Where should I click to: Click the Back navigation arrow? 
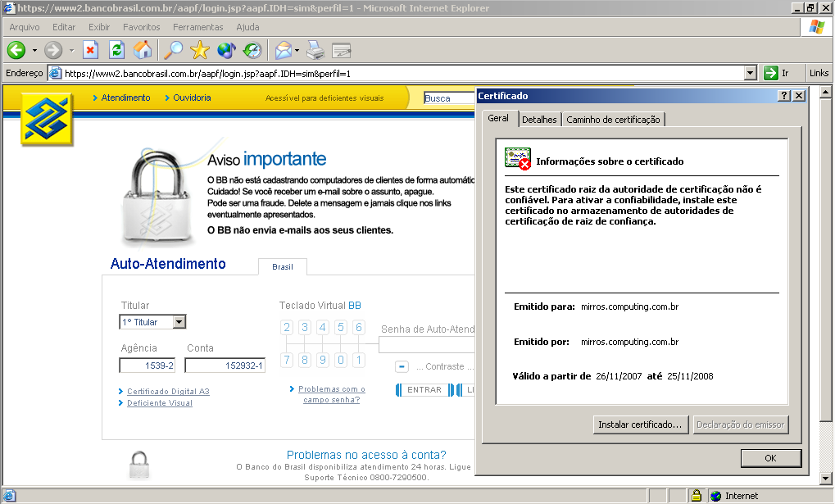(16, 51)
